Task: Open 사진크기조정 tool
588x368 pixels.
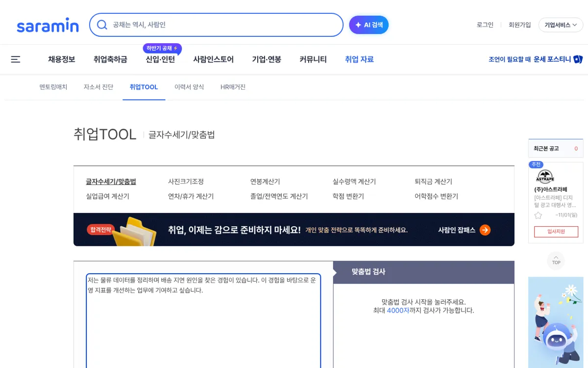Action: (186, 182)
